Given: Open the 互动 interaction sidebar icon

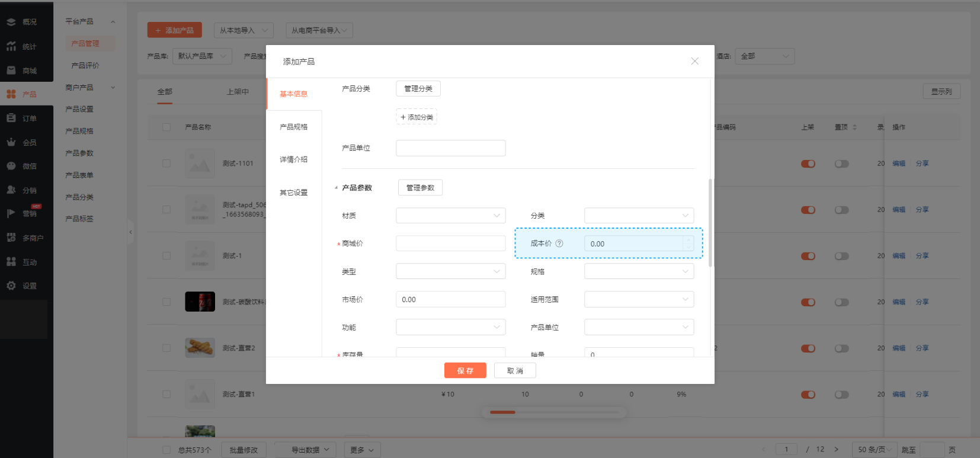Looking at the screenshot, I should (x=11, y=262).
